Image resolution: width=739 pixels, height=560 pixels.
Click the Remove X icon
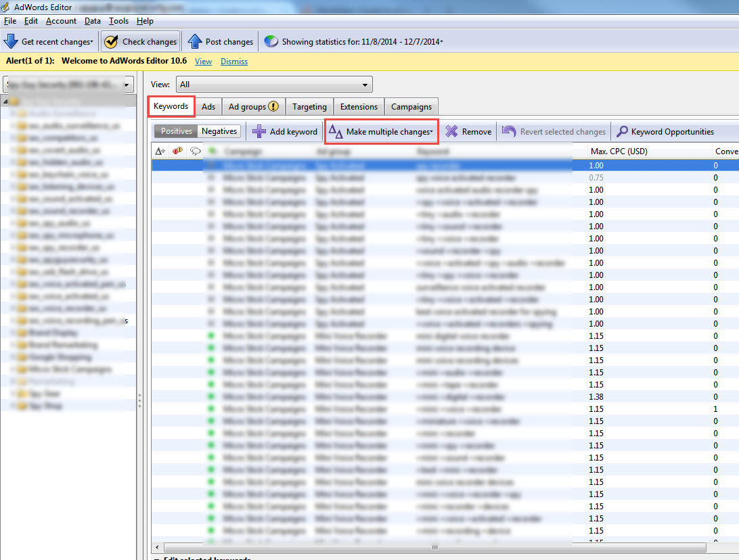451,132
